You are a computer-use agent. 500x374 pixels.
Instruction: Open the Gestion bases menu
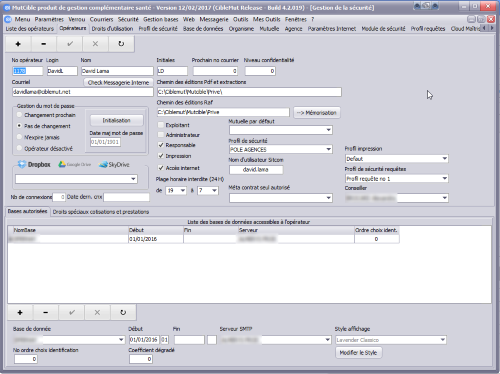coord(161,19)
